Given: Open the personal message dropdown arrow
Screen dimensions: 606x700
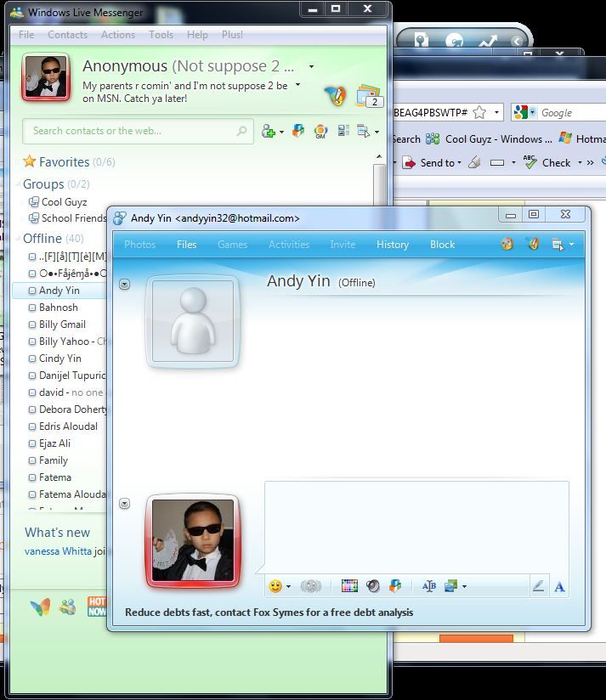Looking at the screenshot, I should tap(297, 84).
